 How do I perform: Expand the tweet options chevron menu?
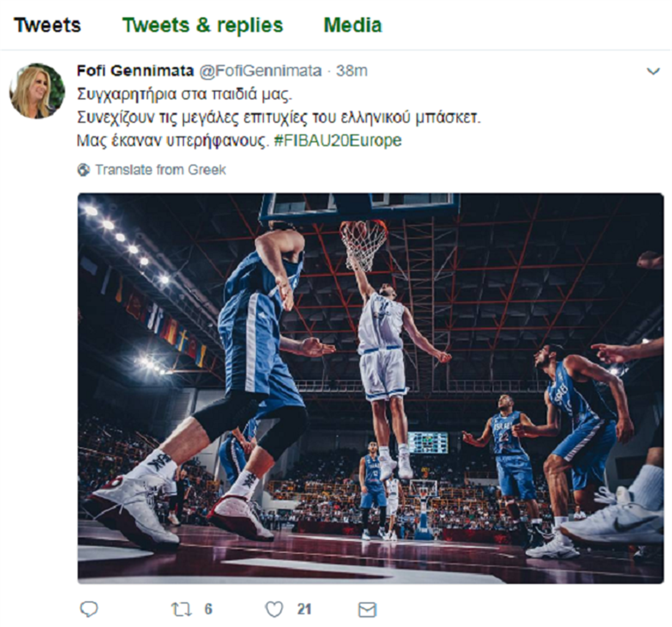(653, 72)
